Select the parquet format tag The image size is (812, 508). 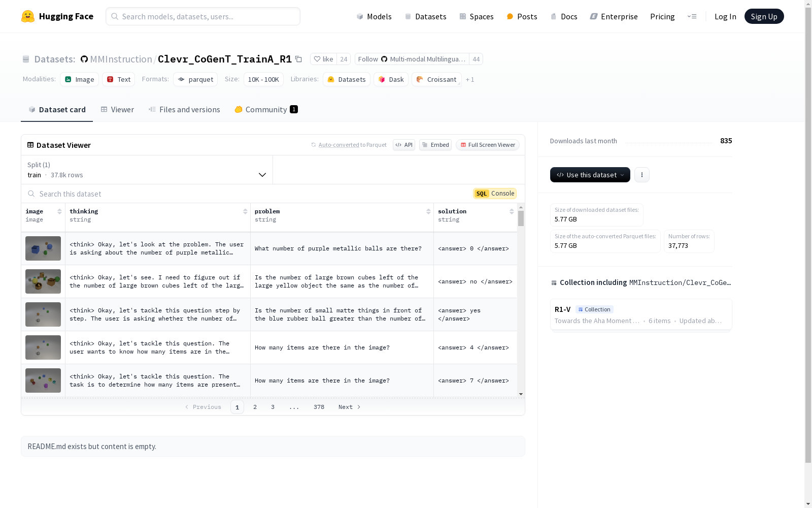click(195, 79)
